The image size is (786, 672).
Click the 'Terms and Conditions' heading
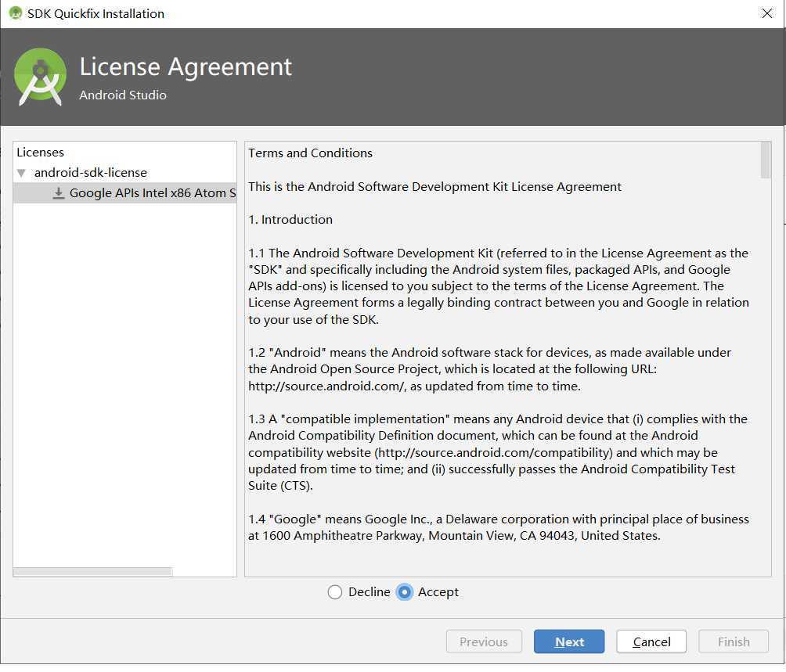pyautogui.click(x=310, y=153)
